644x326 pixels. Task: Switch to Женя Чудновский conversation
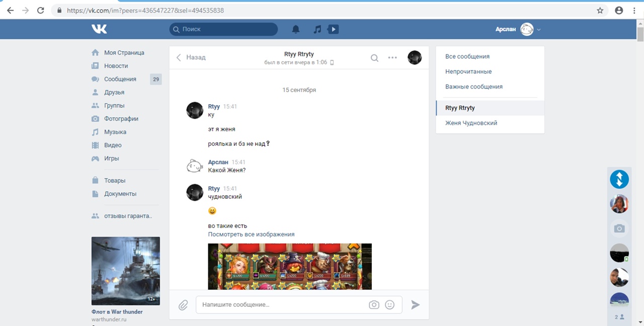click(x=471, y=123)
